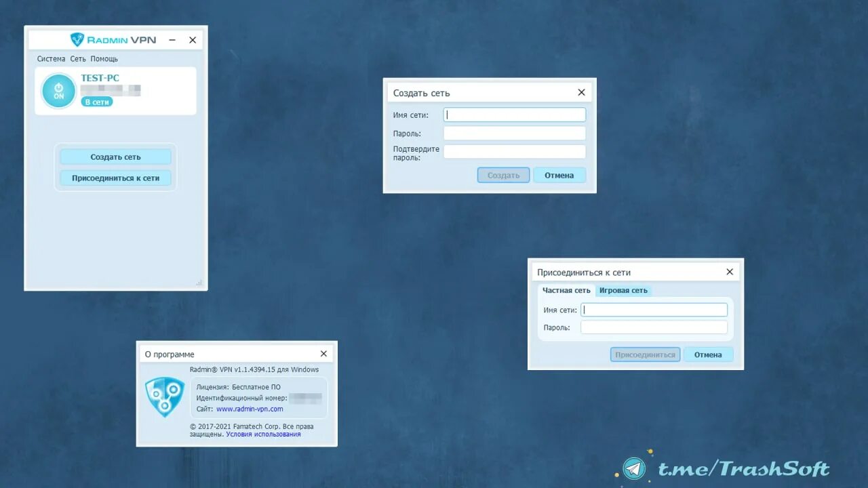This screenshot has width=868, height=488.
Task: Open the Помощь menu
Action: tap(104, 59)
